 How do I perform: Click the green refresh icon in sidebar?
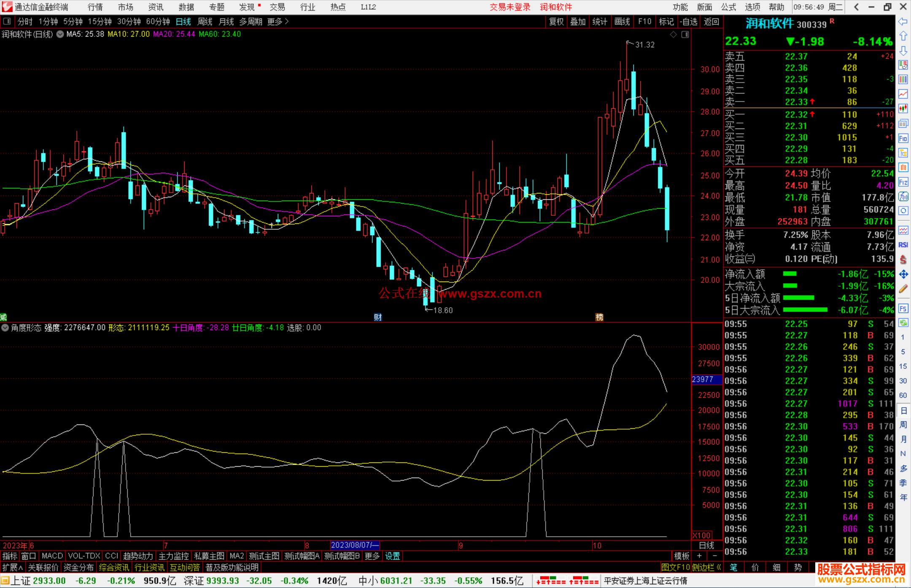pos(903,323)
